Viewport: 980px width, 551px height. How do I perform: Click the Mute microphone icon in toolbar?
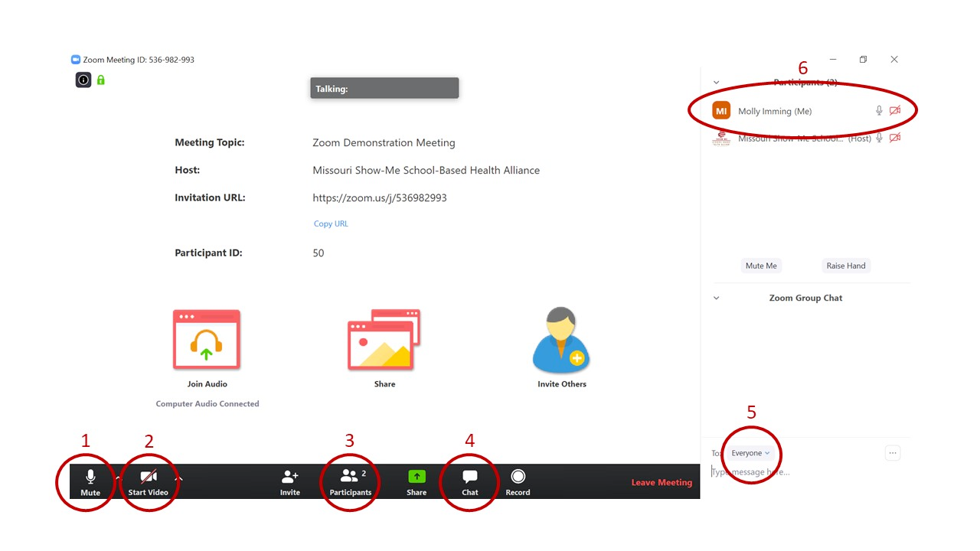click(x=90, y=478)
